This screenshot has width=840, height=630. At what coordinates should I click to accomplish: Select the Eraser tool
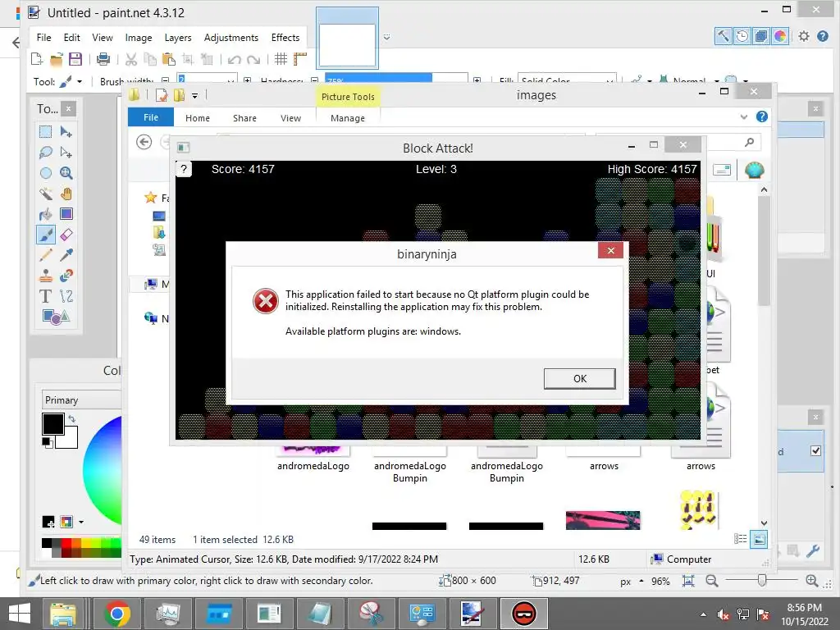tap(66, 235)
